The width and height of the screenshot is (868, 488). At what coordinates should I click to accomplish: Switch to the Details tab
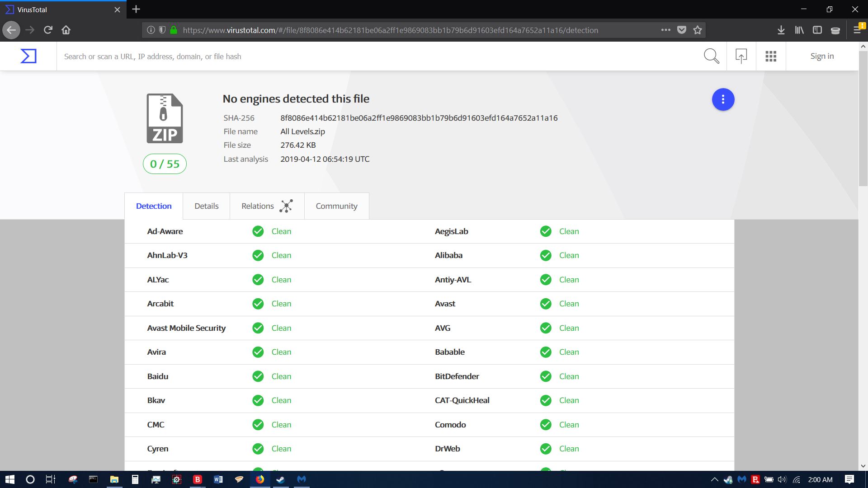click(x=206, y=206)
